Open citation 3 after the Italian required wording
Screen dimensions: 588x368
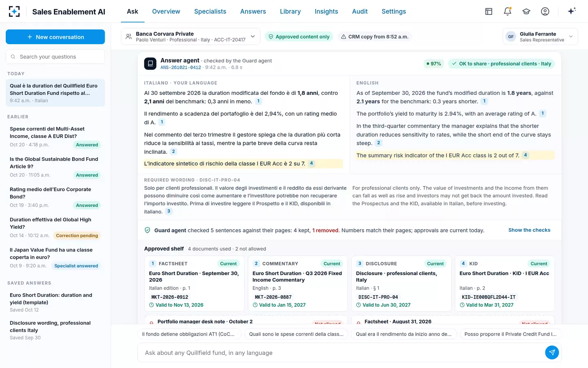click(169, 211)
